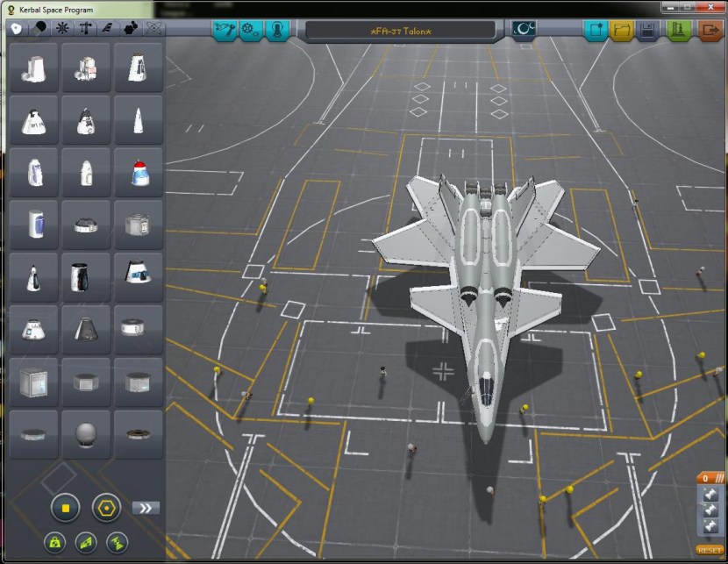This screenshot has height=564, width=728.
Task: Open the Parts editor mode button
Action: (225, 30)
